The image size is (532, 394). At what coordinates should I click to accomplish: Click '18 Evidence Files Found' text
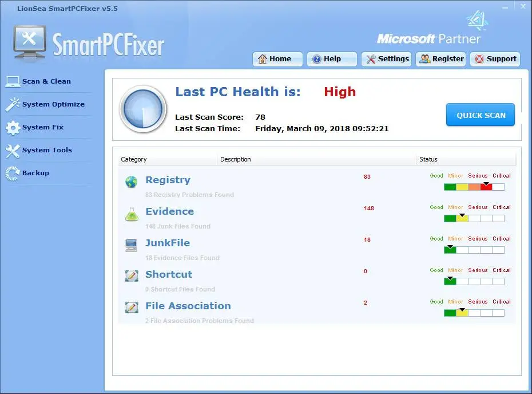click(x=182, y=258)
